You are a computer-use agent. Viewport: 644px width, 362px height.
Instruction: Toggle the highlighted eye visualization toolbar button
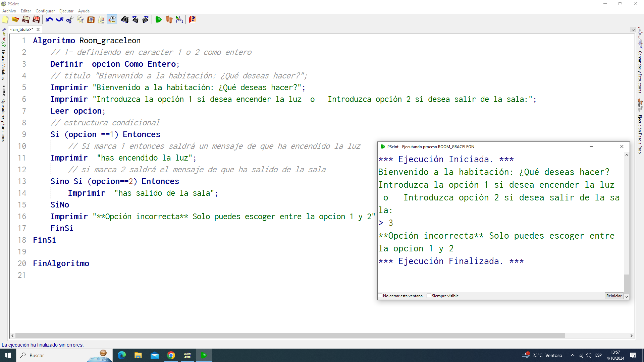(x=112, y=20)
